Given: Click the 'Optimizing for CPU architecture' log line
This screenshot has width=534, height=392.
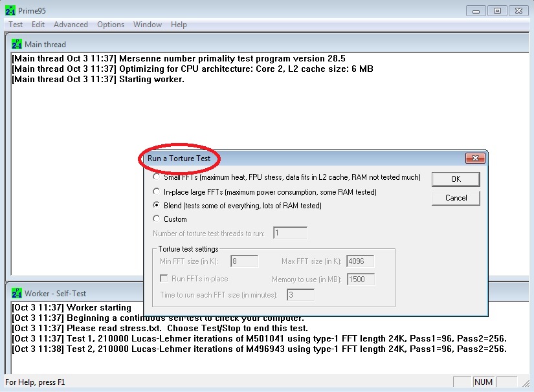Looking at the screenshot, I should point(192,69).
